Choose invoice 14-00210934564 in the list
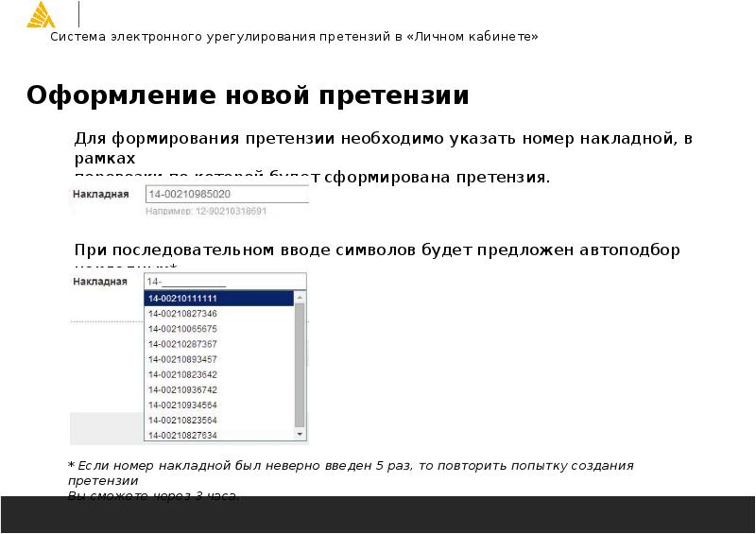The height and width of the screenshot is (534, 756). (219, 405)
